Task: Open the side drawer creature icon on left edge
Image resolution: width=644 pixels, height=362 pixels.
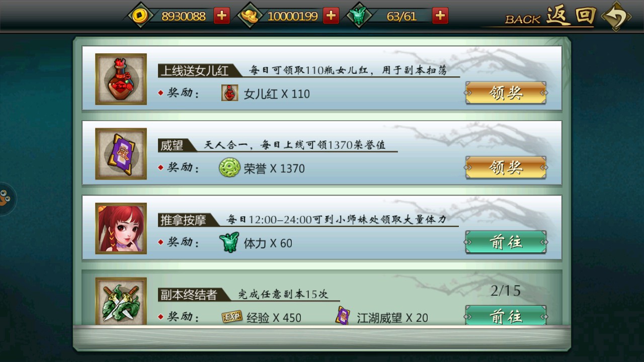Action: pyautogui.click(x=6, y=198)
